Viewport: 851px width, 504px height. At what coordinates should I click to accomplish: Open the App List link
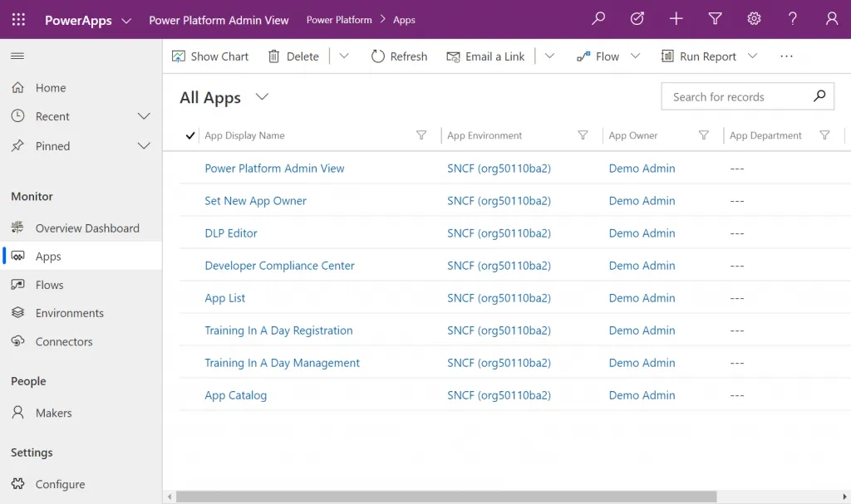pos(224,298)
